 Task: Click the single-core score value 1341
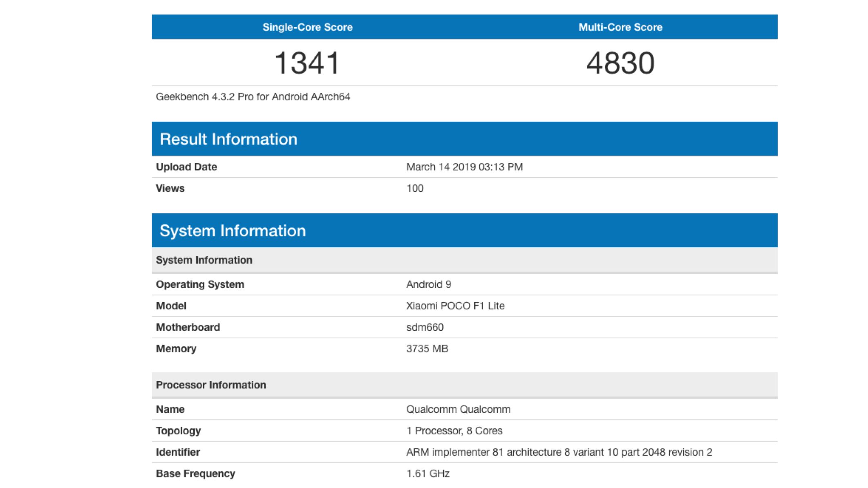click(x=307, y=63)
